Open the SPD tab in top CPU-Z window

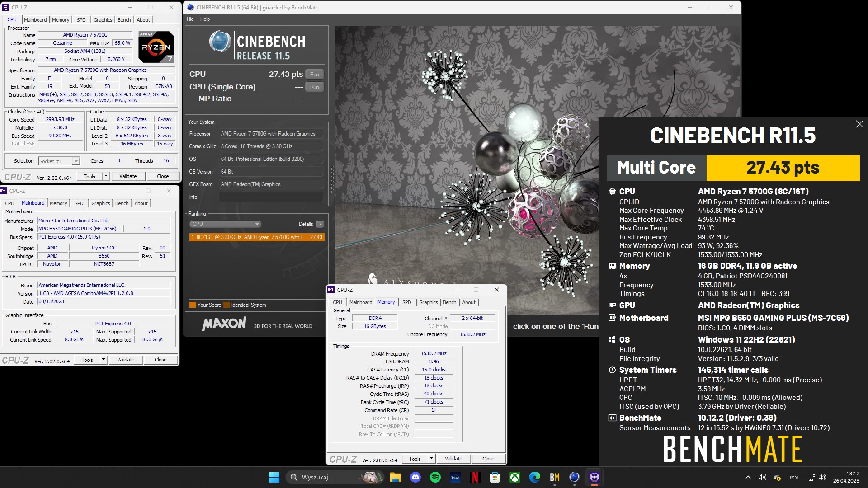pyautogui.click(x=81, y=20)
